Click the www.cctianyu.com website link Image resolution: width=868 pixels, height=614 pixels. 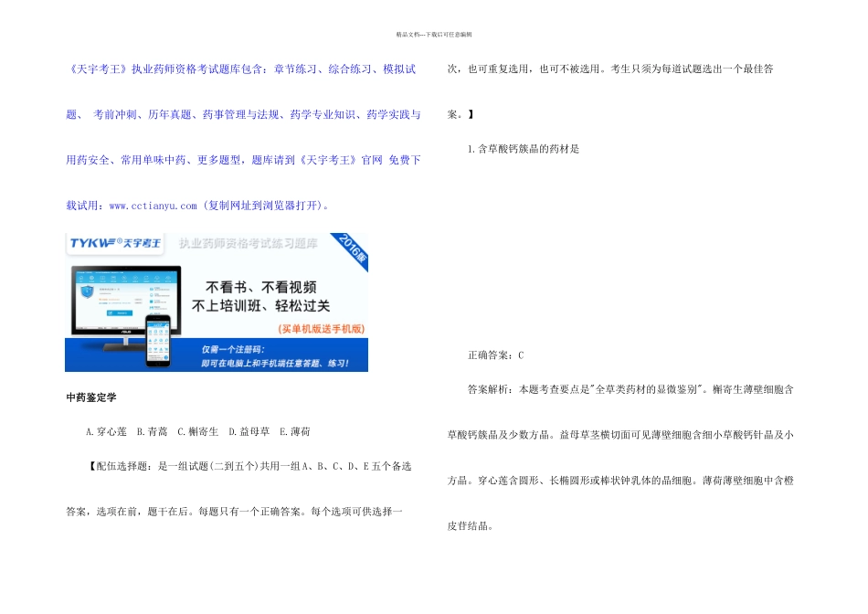pos(153,206)
